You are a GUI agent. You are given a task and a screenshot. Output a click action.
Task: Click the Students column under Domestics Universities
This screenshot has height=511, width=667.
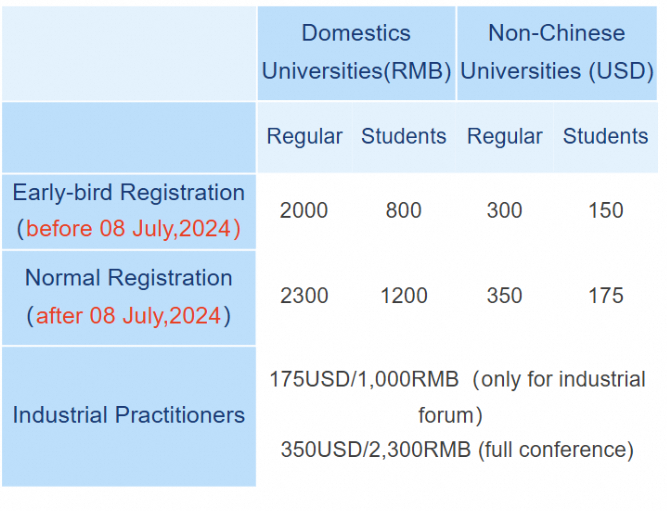pos(404,137)
